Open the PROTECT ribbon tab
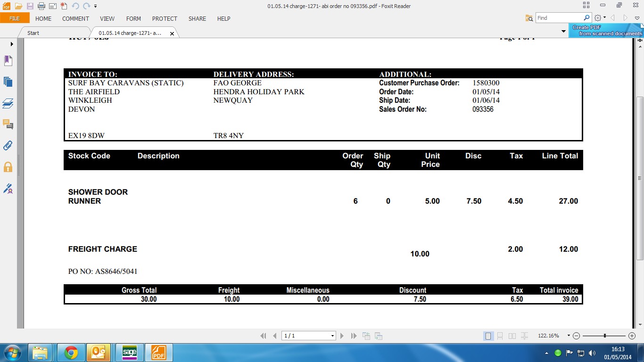Screen dimensions: 644x362 (165, 18)
